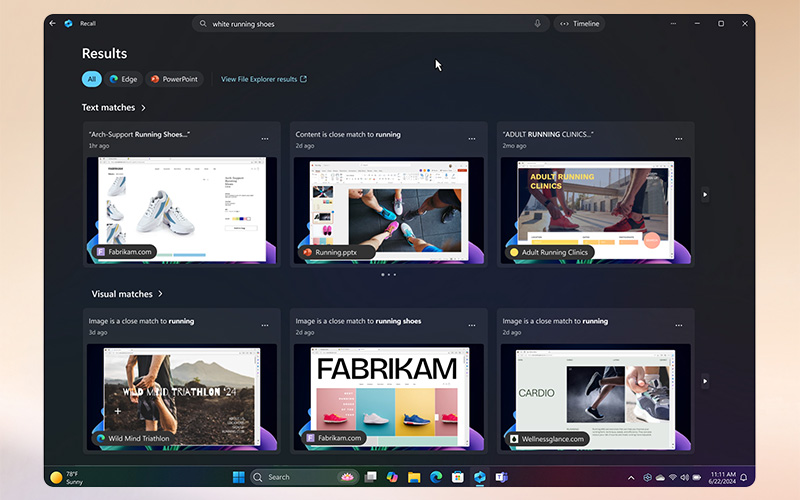Expand the Text matches section
Screen dimensions: 800x500
click(114, 108)
